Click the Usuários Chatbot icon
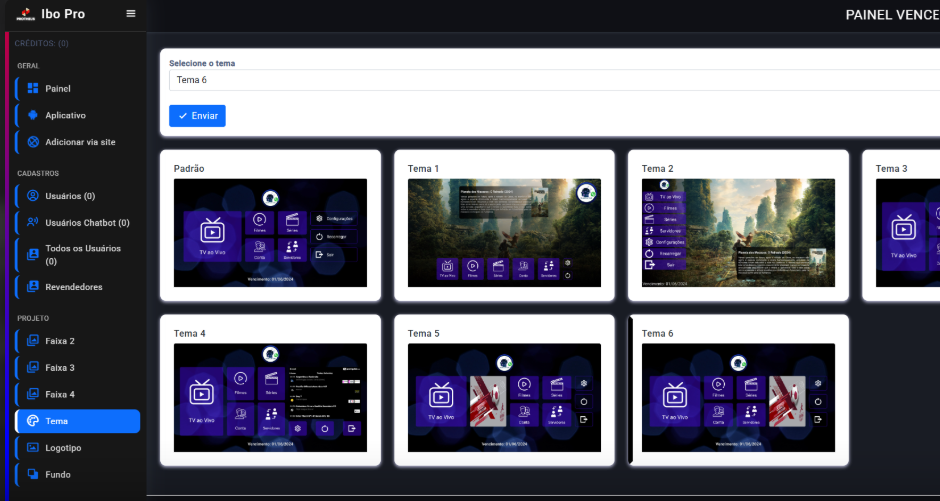This screenshot has height=501, width=940. pos(33,222)
